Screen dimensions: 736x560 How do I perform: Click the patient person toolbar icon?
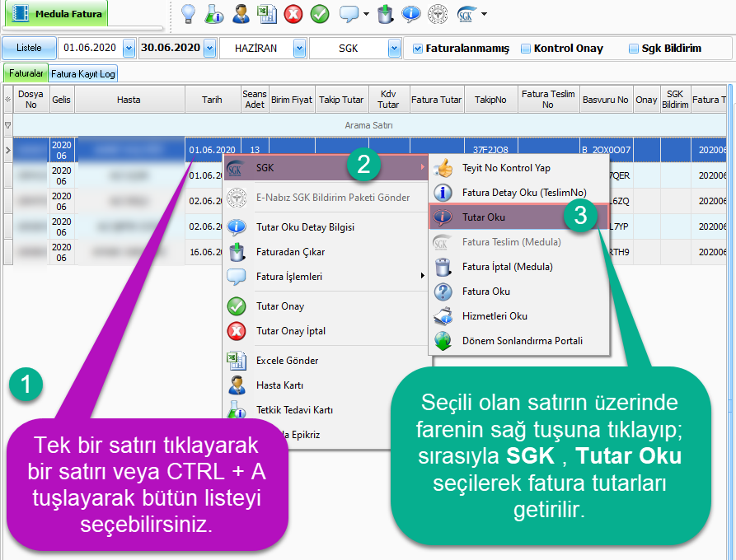point(241,14)
